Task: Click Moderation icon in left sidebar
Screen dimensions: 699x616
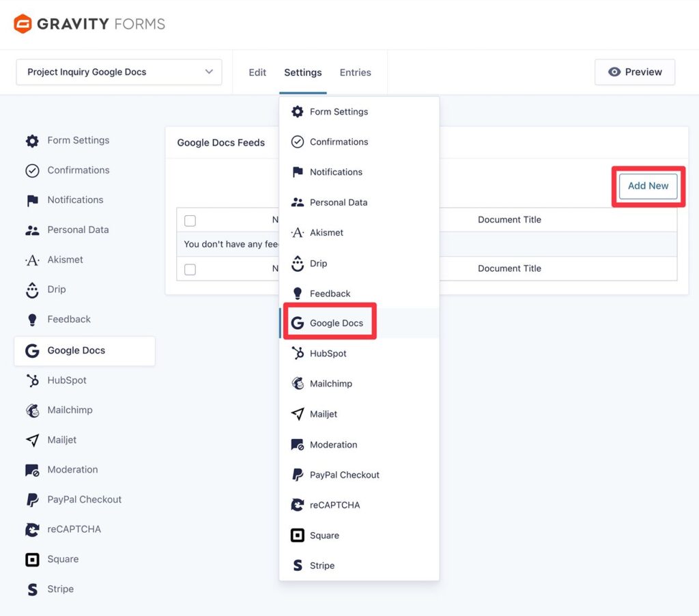Action: 32,470
